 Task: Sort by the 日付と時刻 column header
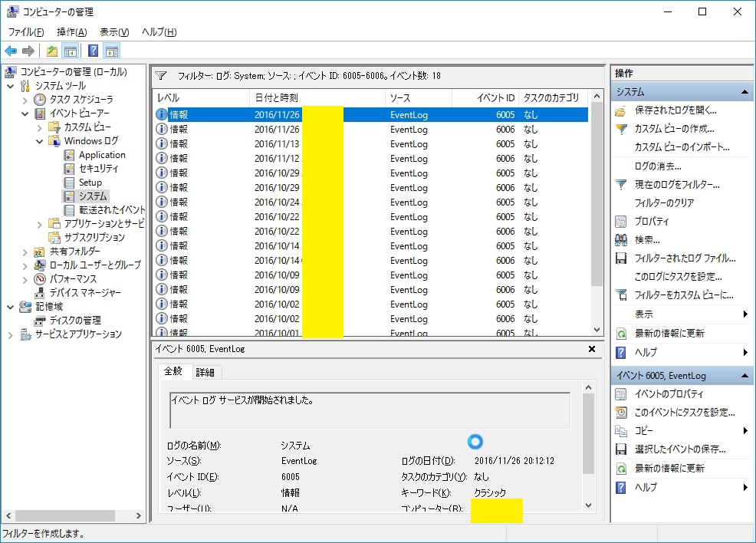317,98
